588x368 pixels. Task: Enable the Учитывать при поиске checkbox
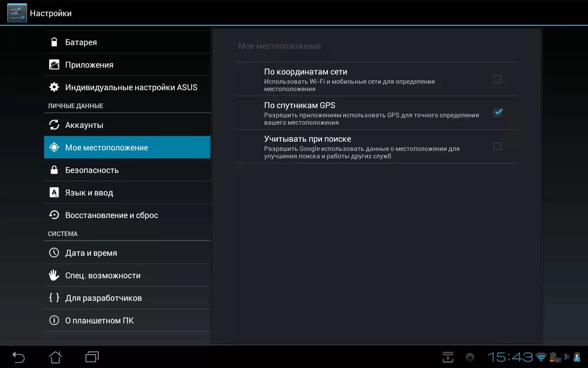(x=498, y=146)
